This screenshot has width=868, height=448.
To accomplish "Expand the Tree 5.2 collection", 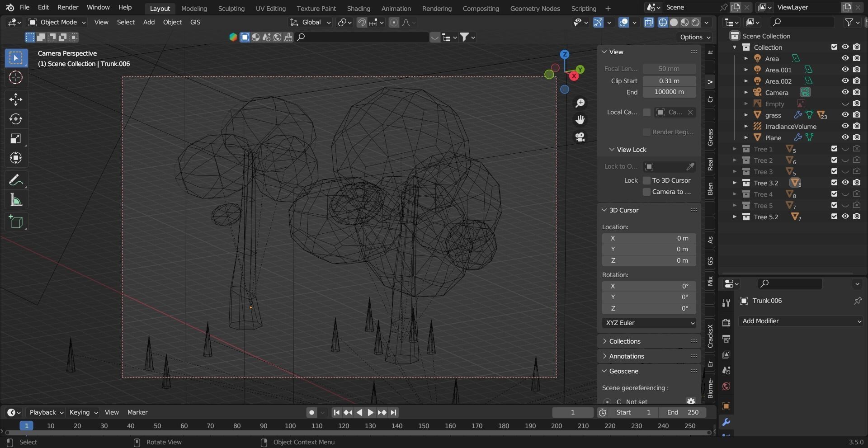I will coord(735,217).
